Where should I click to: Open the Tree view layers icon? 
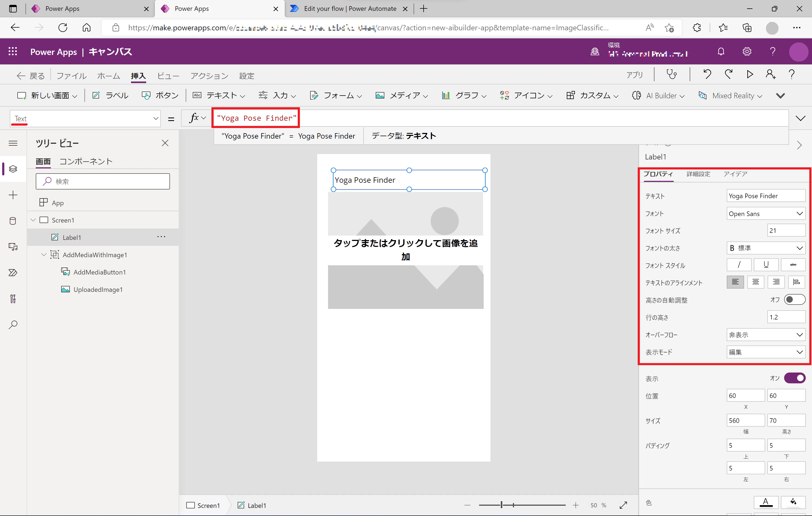point(13,169)
